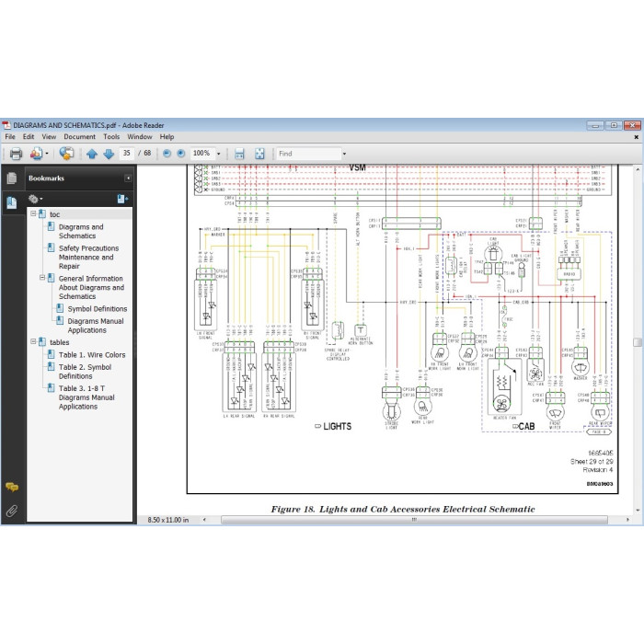This screenshot has height=644, width=644.
Task: Open the Comments panel speech bubble icon
Action: tap(12, 487)
